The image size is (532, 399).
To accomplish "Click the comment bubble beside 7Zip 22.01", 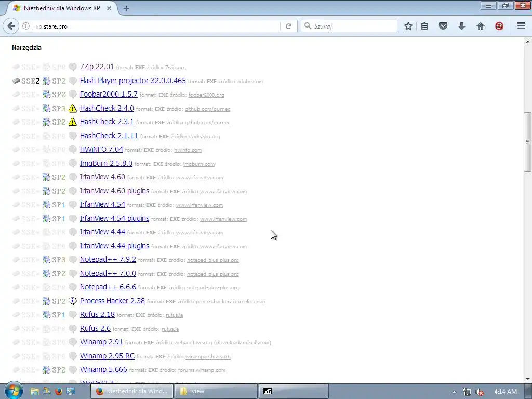I will [72, 67].
